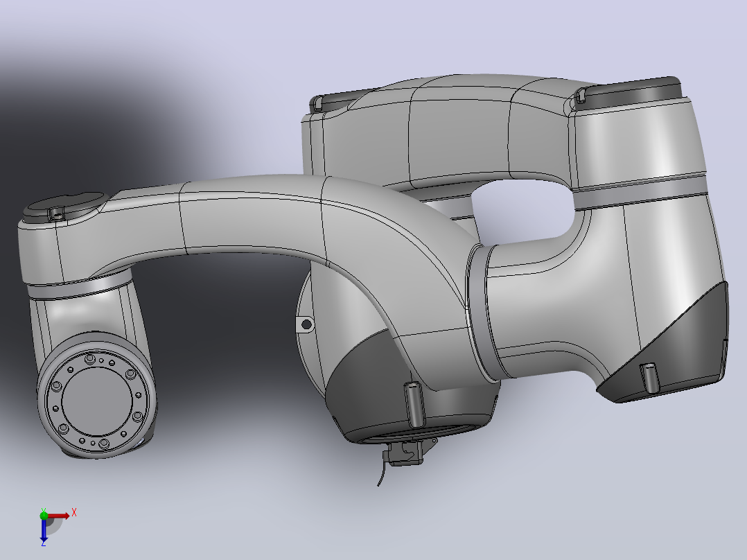747x560 pixels.
Task: Select the cylindrical pin on the middle joint cover
Action: pos(415,404)
